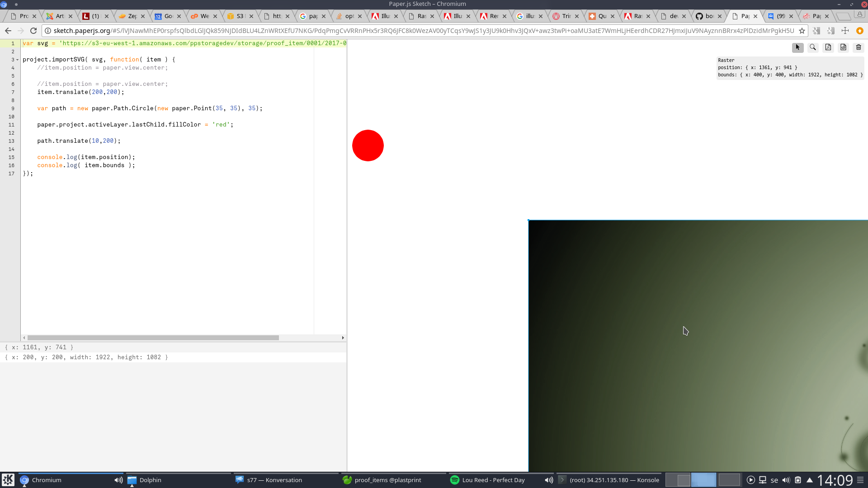Open the panel hamburger menu beside the clock

click(859, 480)
